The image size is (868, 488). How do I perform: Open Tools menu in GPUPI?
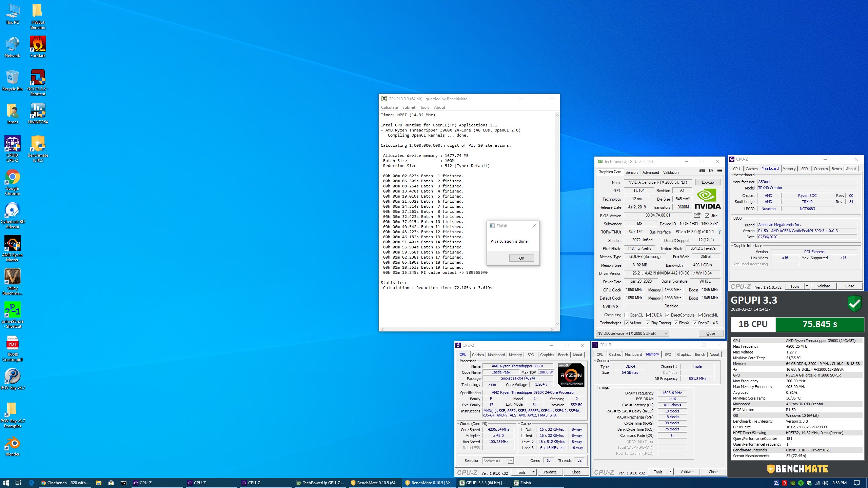point(425,107)
